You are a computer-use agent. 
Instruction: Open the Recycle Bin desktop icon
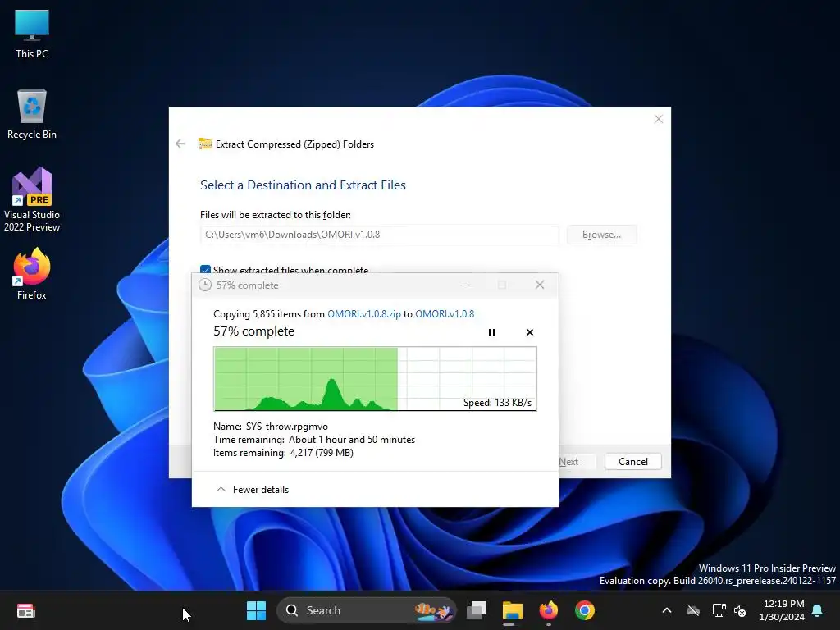(x=32, y=114)
